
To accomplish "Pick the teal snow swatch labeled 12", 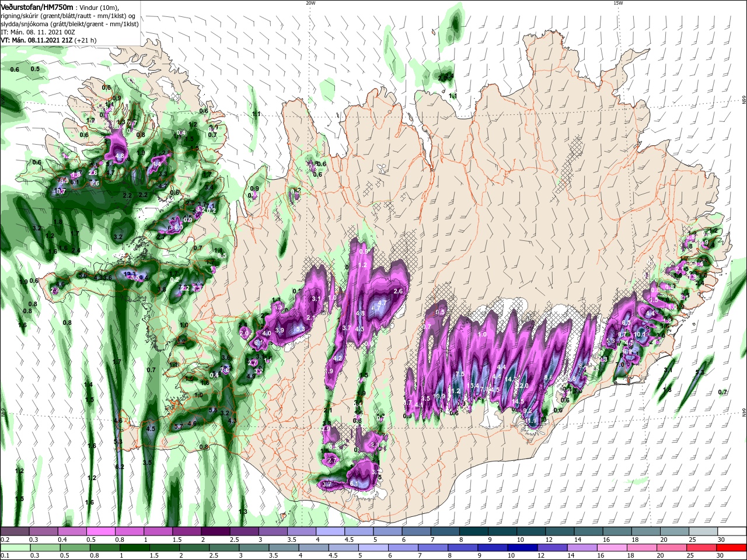I will [560, 531].
